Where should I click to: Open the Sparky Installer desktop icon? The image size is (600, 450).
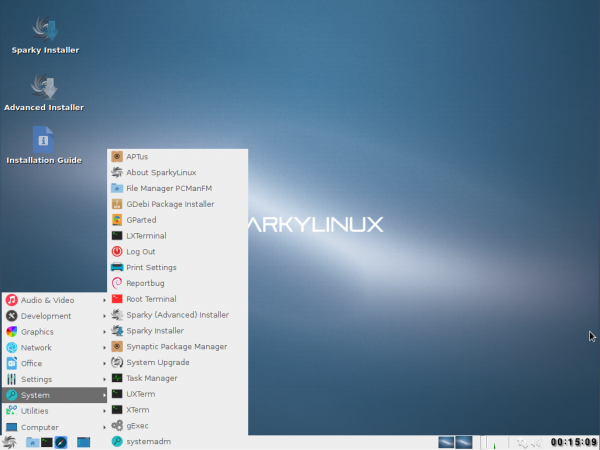(45, 35)
